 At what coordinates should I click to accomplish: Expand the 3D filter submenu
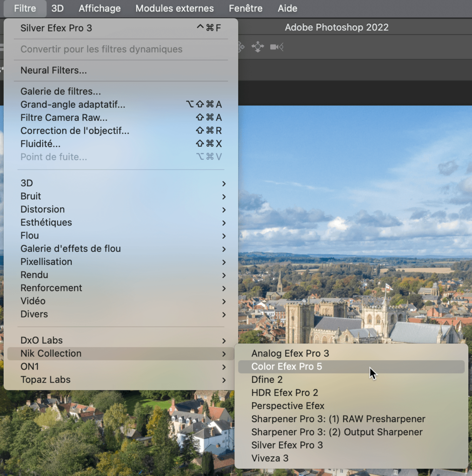tap(120, 183)
